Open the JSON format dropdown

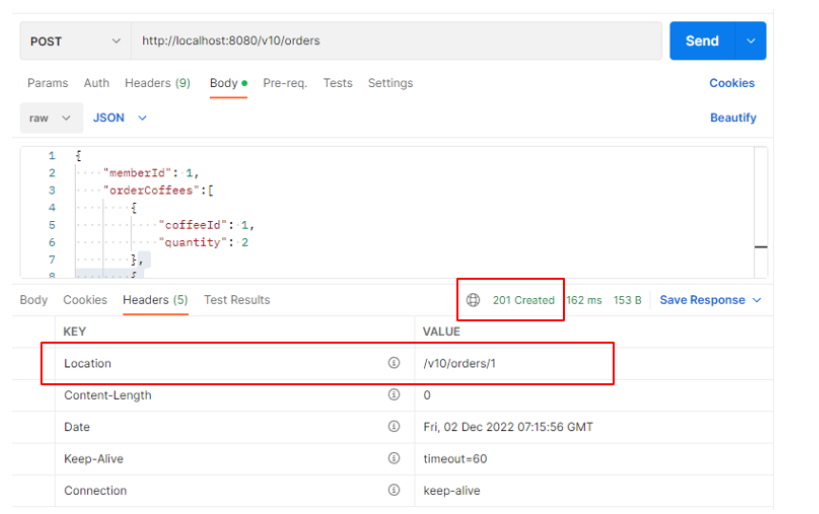(120, 118)
